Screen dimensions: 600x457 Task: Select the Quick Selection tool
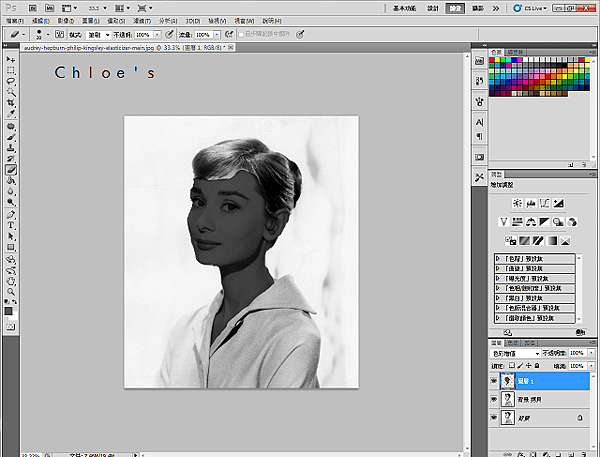(11, 92)
